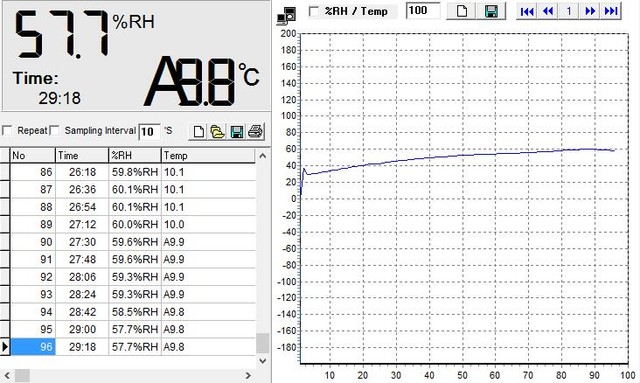
Task: Select time cell 28:06
Action: point(82,277)
